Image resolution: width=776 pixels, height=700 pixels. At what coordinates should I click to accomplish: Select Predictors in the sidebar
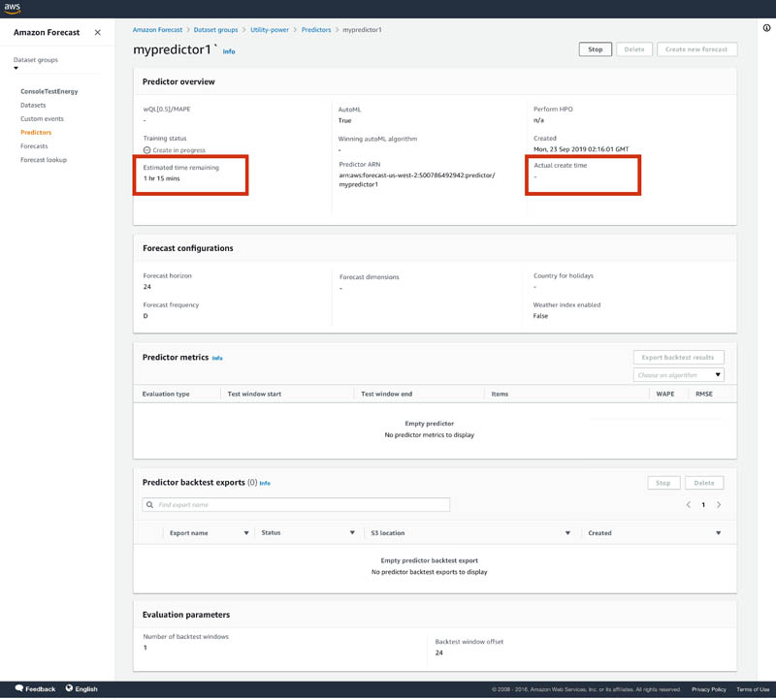click(36, 133)
